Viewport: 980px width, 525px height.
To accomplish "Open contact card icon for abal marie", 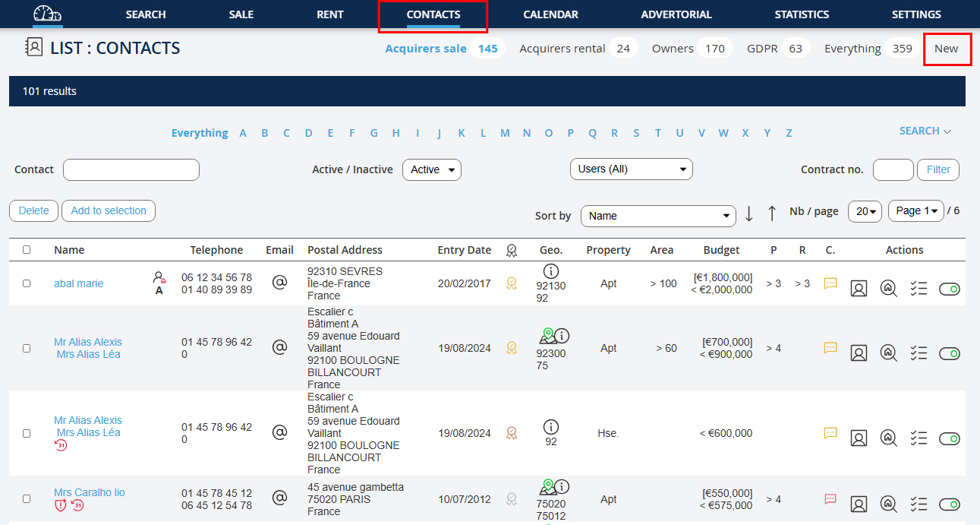I will (x=859, y=289).
